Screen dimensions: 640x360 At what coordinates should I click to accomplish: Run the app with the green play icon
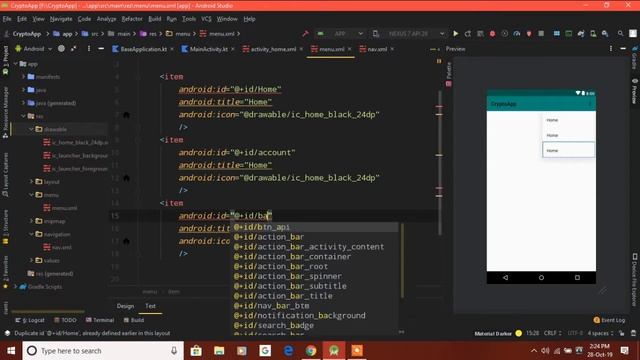(456, 33)
